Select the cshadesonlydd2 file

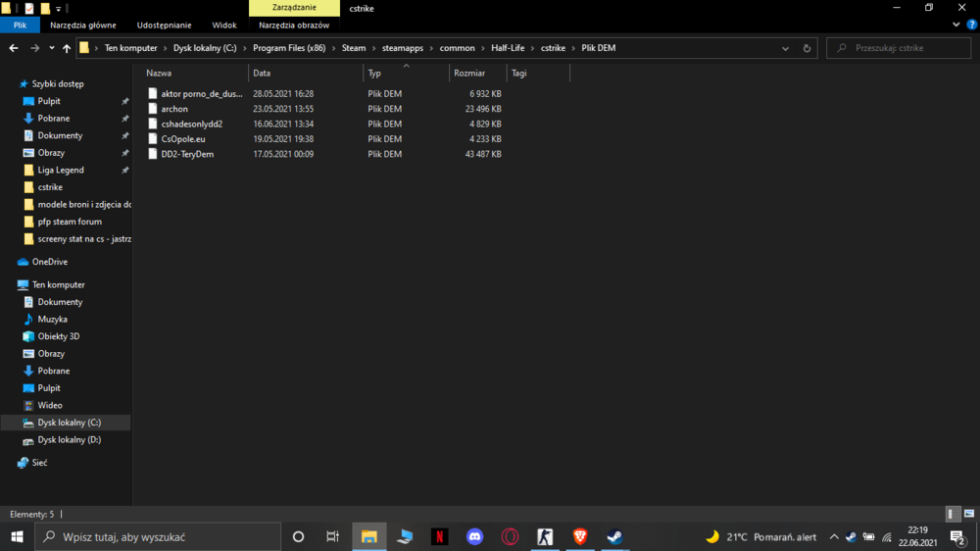coord(192,124)
